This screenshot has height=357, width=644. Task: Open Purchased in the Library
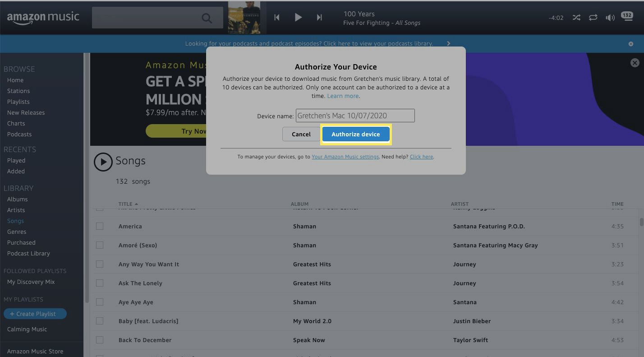click(21, 242)
